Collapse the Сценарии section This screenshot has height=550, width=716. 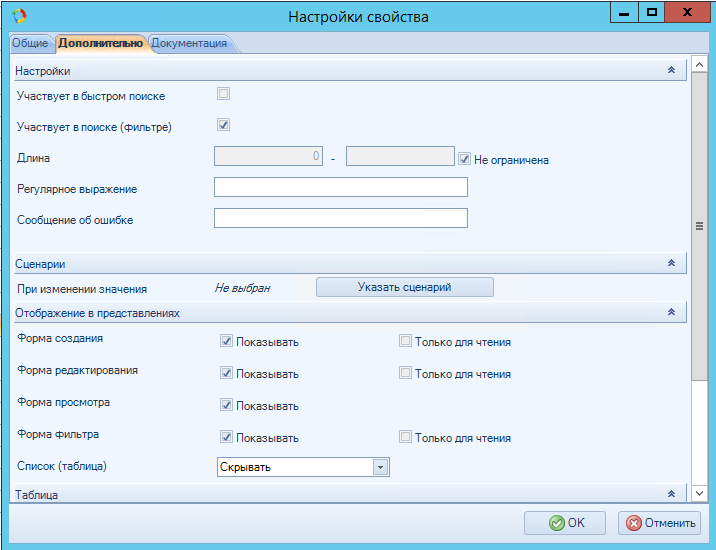(x=671, y=263)
